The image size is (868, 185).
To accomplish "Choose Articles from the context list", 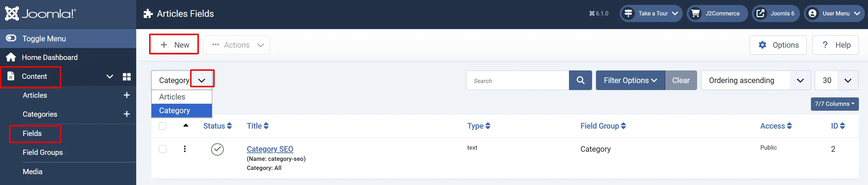I will click(182, 97).
